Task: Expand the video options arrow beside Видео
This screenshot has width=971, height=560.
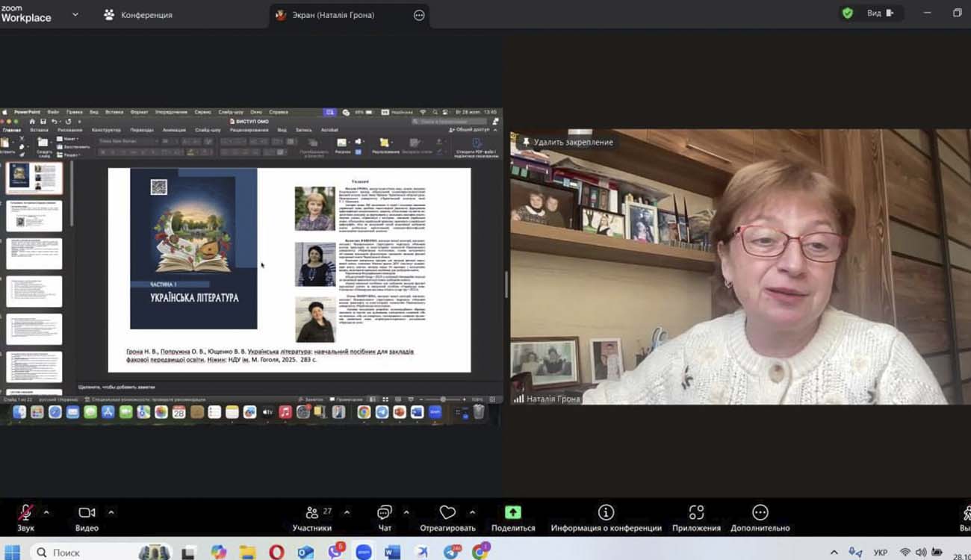Action: coord(111,512)
